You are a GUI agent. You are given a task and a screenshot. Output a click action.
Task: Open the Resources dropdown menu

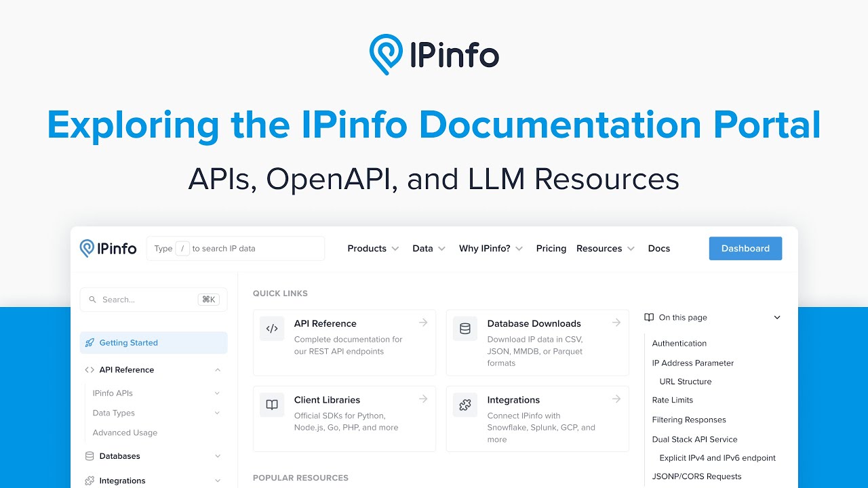click(606, 249)
